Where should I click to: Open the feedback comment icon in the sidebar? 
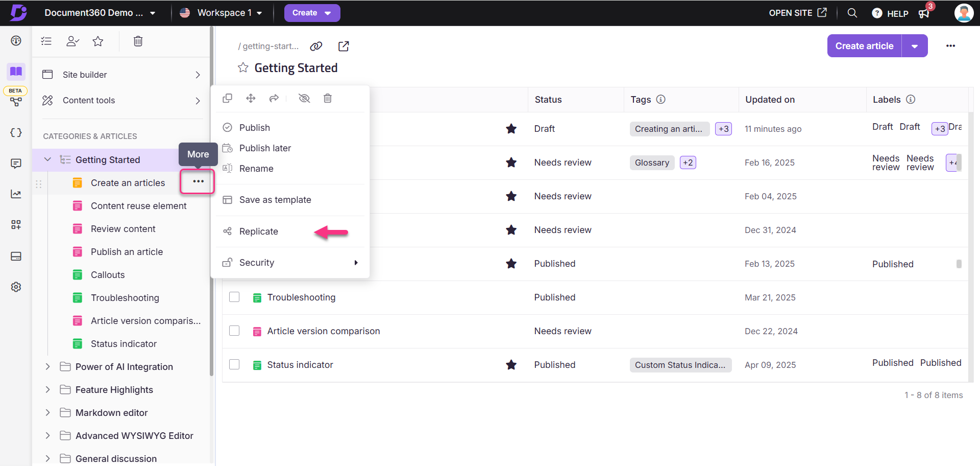point(16,164)
